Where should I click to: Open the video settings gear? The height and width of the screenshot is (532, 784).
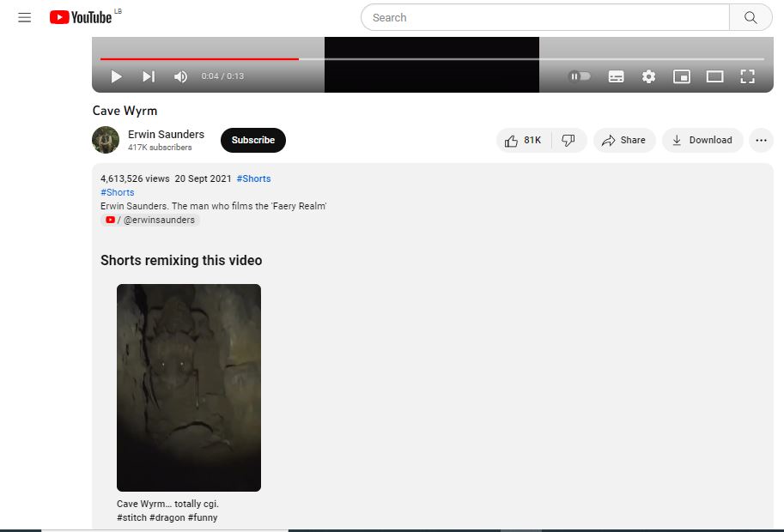648,76
